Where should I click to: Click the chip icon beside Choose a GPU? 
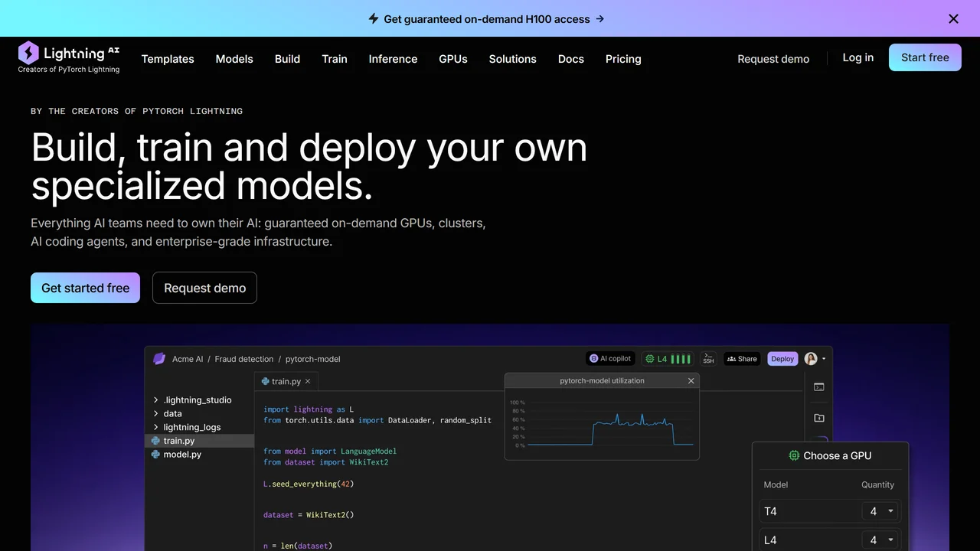tap(794, 455)
